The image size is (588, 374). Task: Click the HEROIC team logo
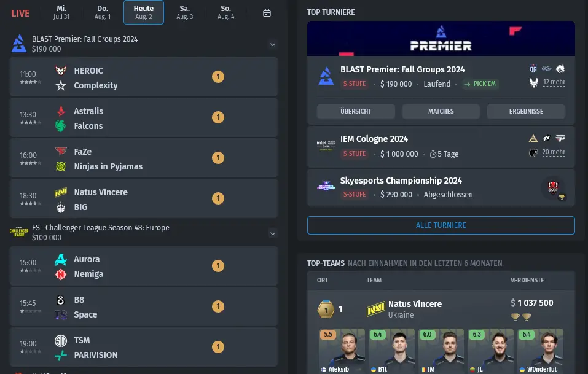click(61, 71)
